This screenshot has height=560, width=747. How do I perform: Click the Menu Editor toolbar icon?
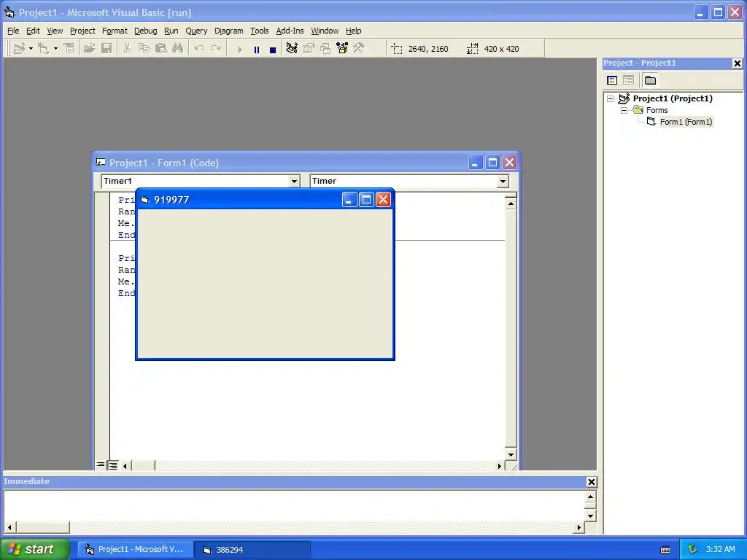click(69, 49)
